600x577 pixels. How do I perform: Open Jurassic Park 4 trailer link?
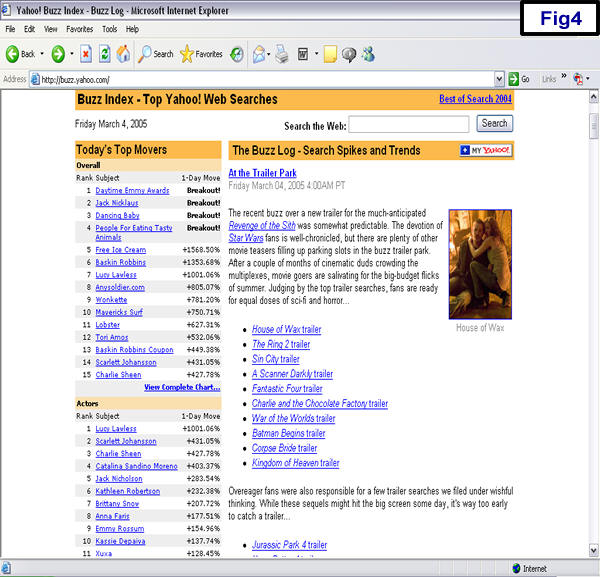click(290, 544)
